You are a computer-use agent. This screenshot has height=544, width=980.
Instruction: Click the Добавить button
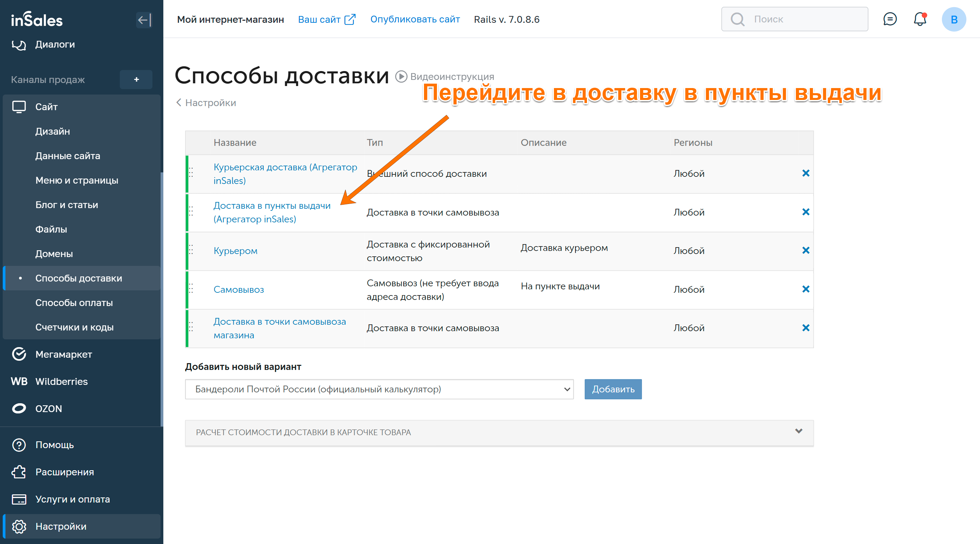tap(612, 389)
